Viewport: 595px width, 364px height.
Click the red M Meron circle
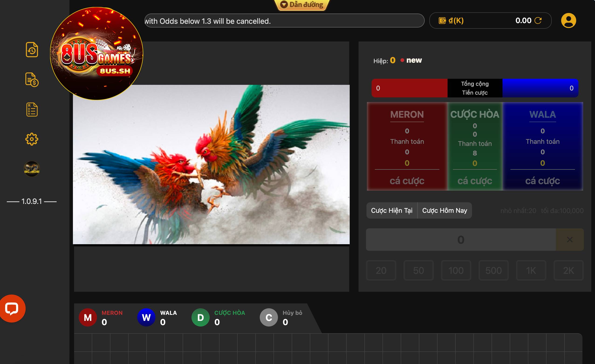(x=88, y=317)
